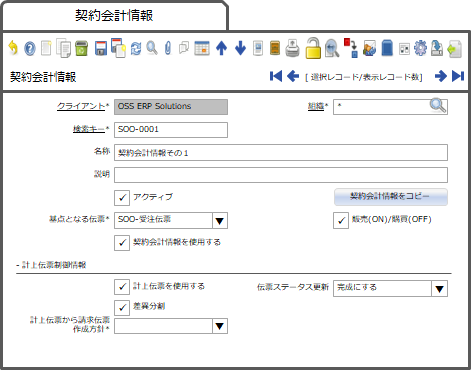
Task: Jump to last record arrow
Action: click(458, 76)
